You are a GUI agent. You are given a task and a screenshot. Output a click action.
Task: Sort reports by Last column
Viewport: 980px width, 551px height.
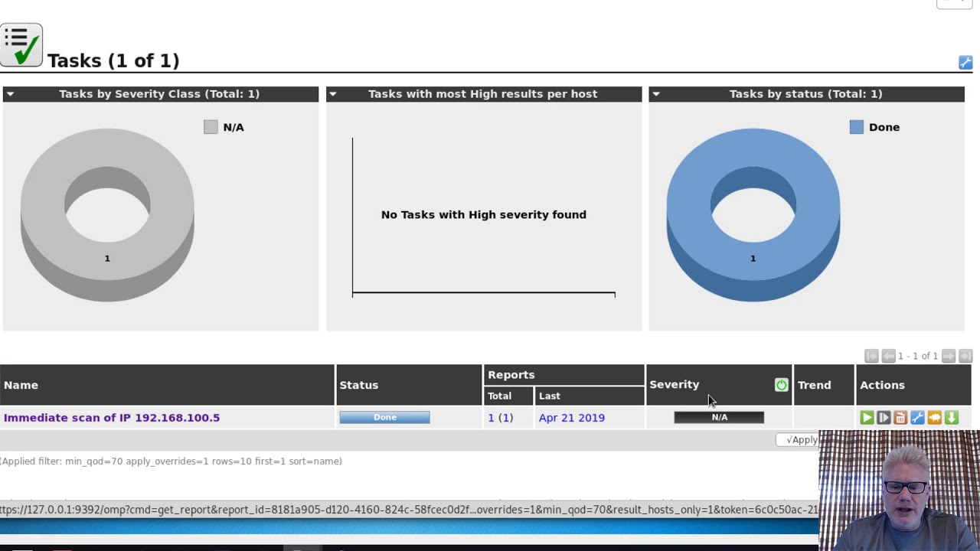pyautogui.click(x=550, y=396)
